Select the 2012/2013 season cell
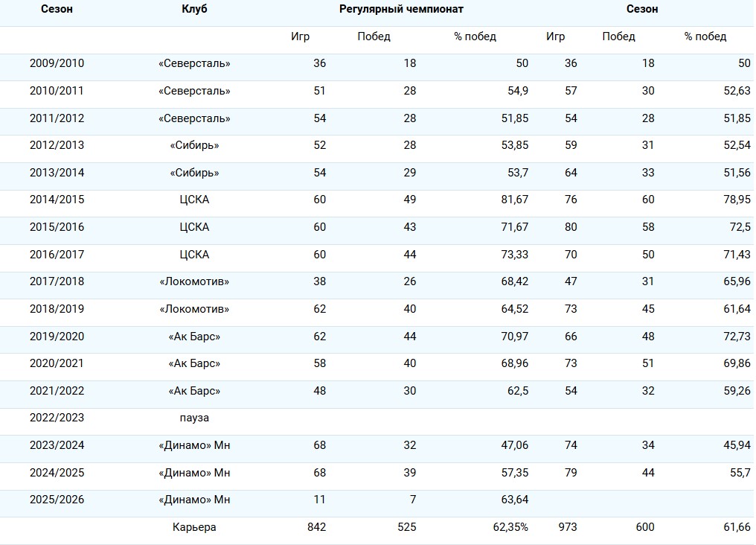 pos(57,146)
